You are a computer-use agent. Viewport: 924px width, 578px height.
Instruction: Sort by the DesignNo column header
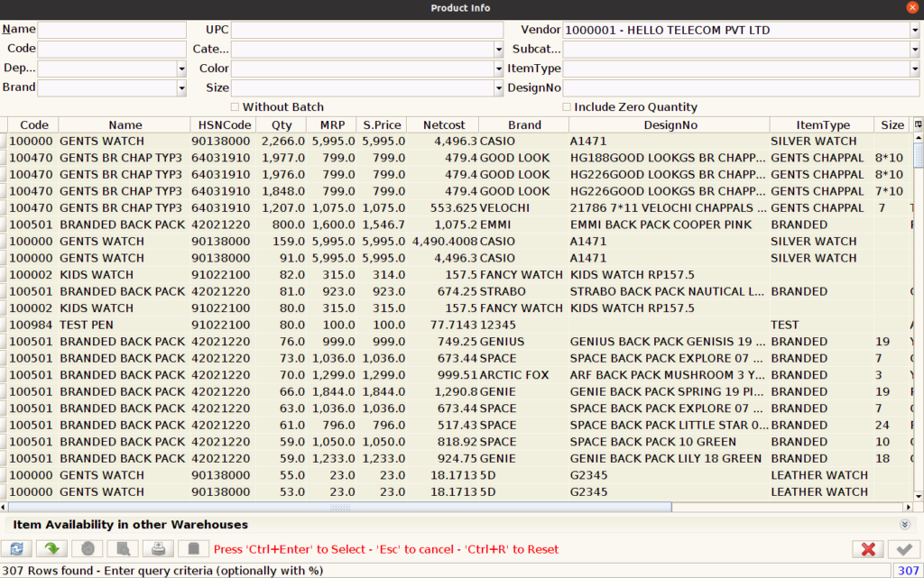pyautogui.click(x=670, y=124)
